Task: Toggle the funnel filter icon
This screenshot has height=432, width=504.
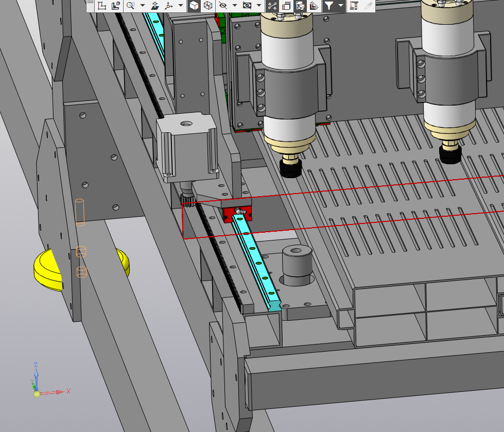Action: pos(329,6)
